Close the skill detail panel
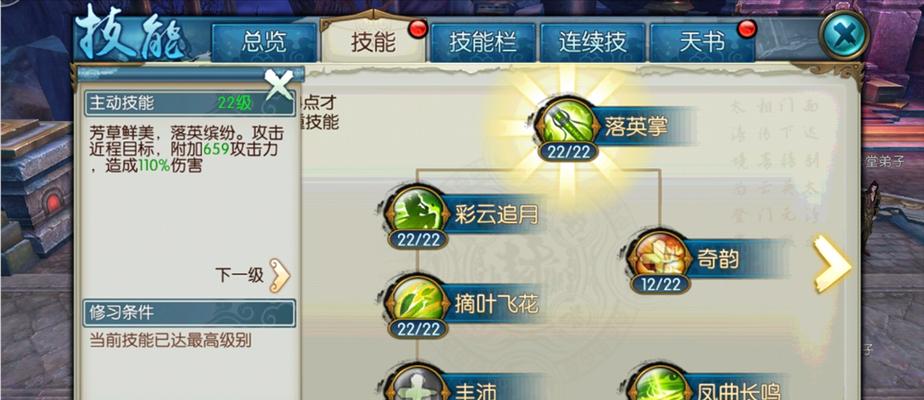The height and width of the screenshot is (400, 924). pyautogui.click(x=278, y=84)
